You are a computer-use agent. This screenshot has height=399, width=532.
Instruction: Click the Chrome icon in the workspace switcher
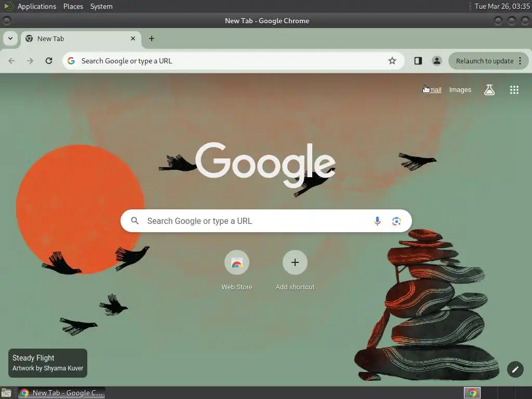[x=472, y=393]
